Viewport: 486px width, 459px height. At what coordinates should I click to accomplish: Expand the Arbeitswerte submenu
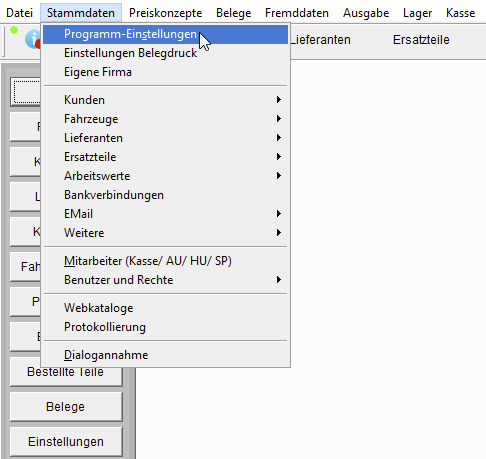pyautogui.click(x=165, y=176)
